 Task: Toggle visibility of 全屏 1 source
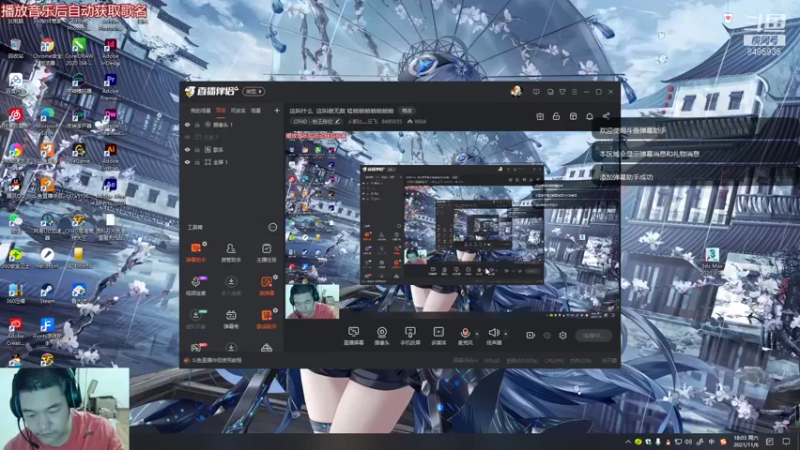point(187,162)
